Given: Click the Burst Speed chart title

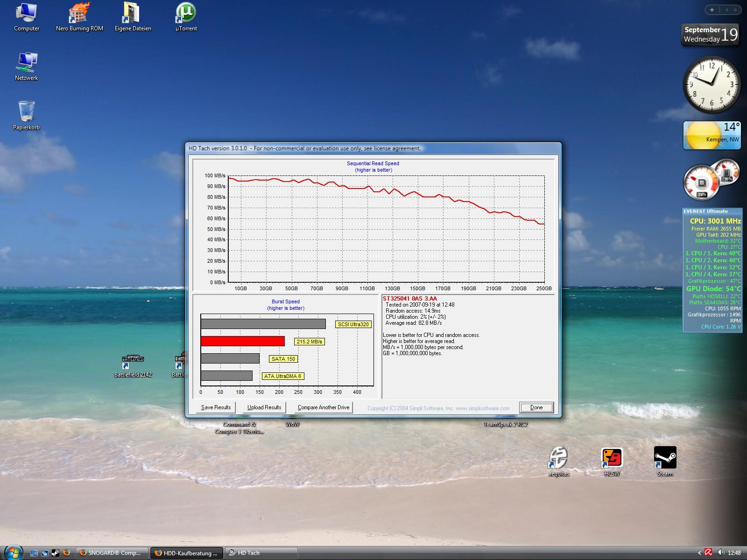Looking at the screenshot, I should point(286,301).
